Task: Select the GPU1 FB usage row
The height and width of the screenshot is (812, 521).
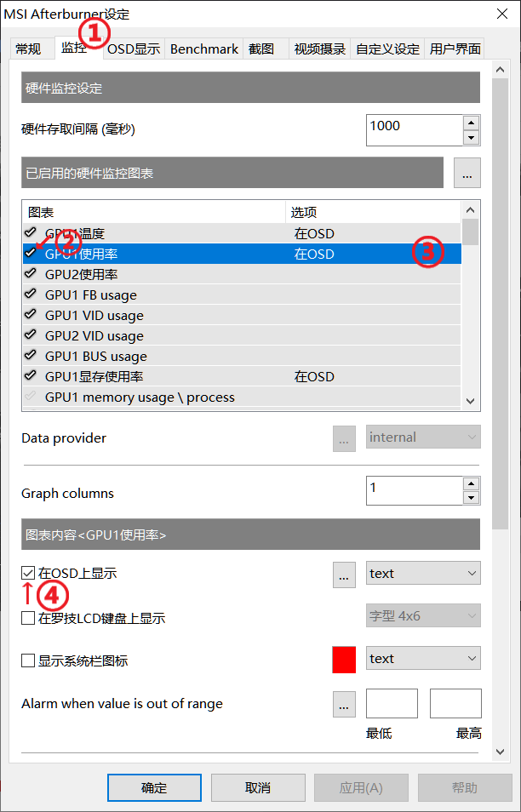Action: [242, 294]
